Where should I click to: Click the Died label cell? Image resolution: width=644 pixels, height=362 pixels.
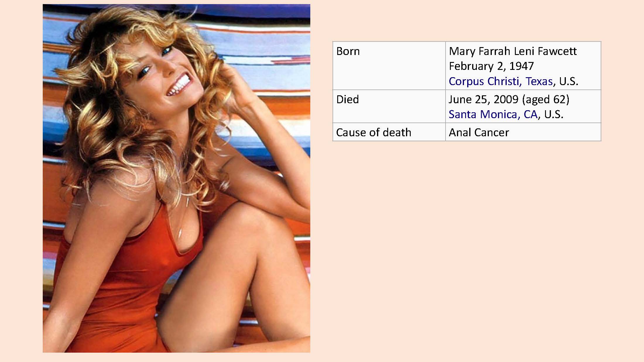347,99
